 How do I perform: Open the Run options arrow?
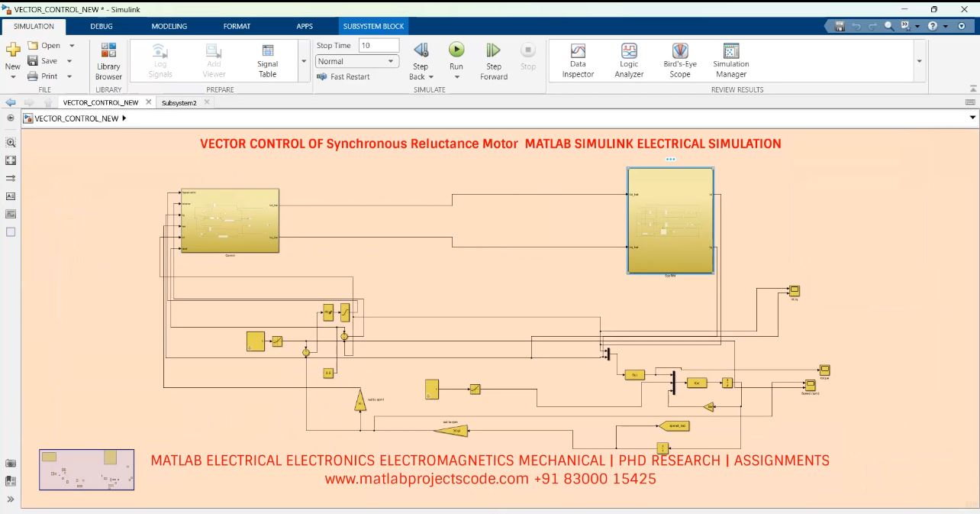coord(456,77)
